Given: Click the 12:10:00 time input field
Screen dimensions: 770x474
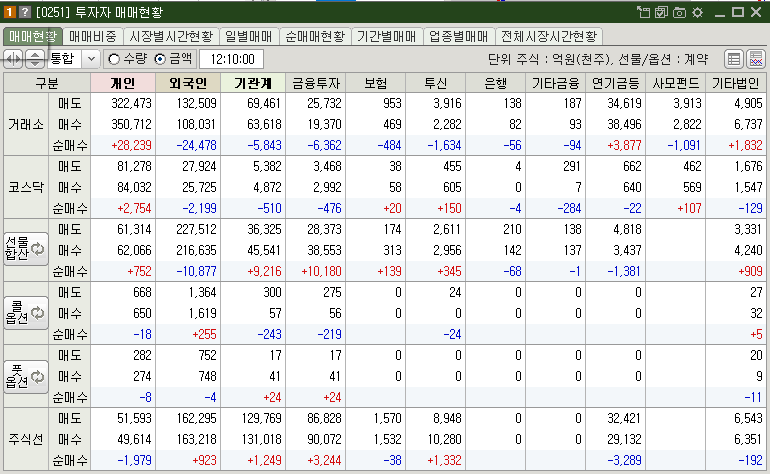Looking at the screenshot, I should coord(232,59).
